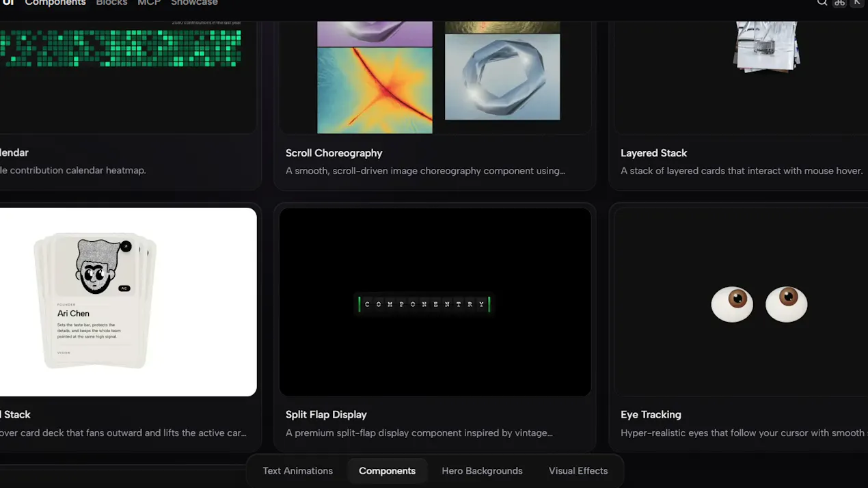Viewport: 868px width, 488px height.
Task: Click the "Ari Chen" name on the card
Action: (73, 313)
